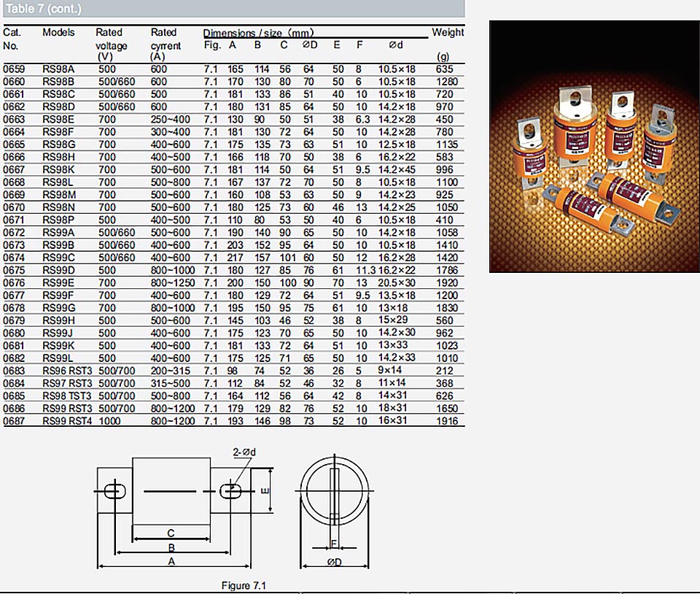Viewport: 700px width, 594px height.
Task: Click the "20.5×30" hole dimension
Action: coord(397,282)
